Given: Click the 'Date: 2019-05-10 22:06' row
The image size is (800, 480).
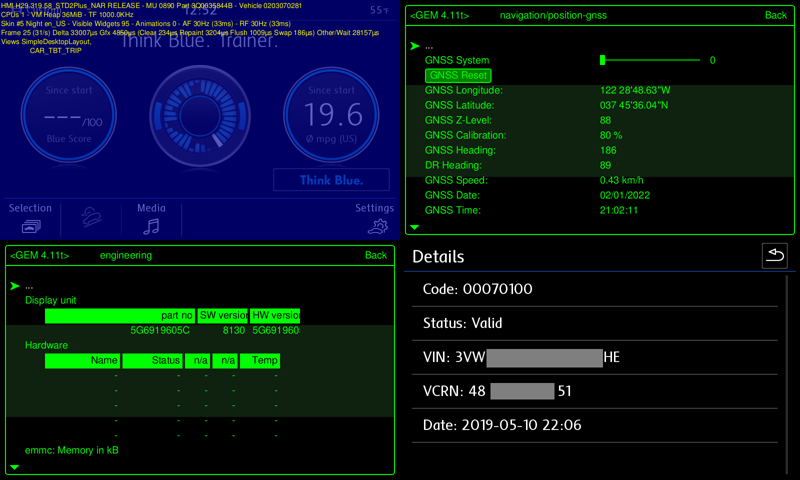Looking at the screenshot, I should click(594, 425).
